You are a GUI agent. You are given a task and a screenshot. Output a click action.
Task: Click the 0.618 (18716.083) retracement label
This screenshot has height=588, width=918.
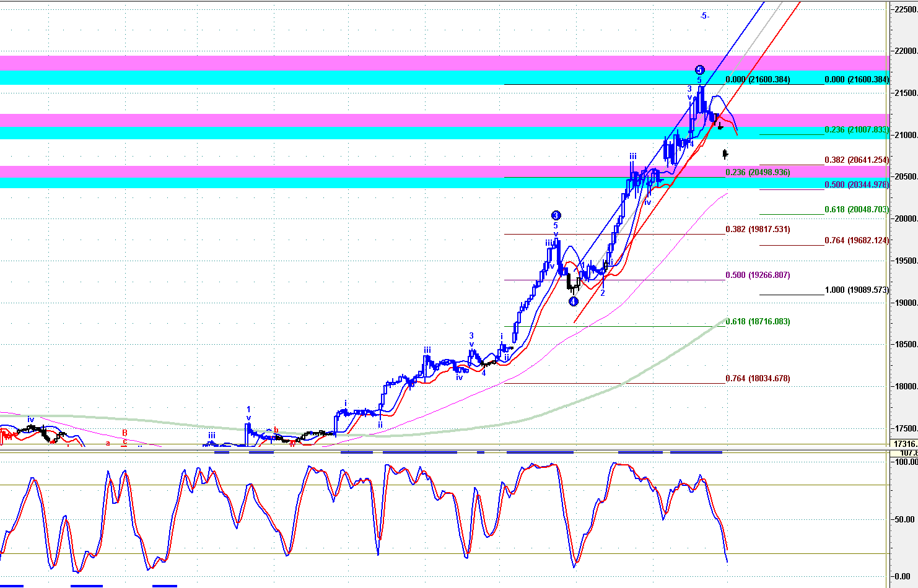[x=758, y=321]
